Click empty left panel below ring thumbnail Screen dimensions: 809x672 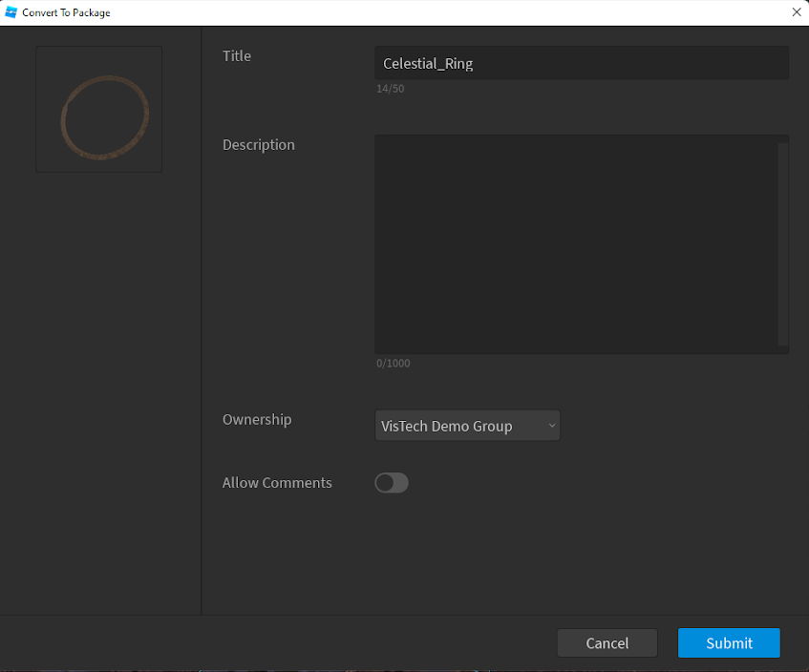(x=99, y=382)
